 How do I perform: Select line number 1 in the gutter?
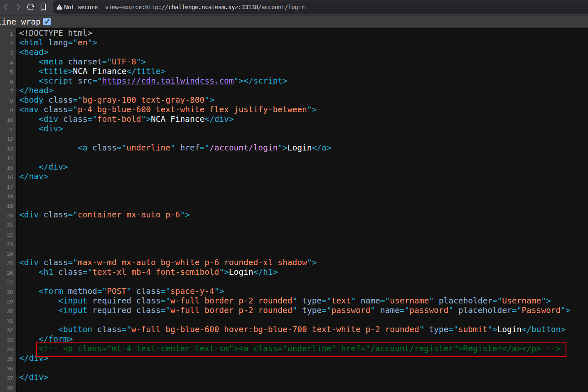click(x=12, y=34)
